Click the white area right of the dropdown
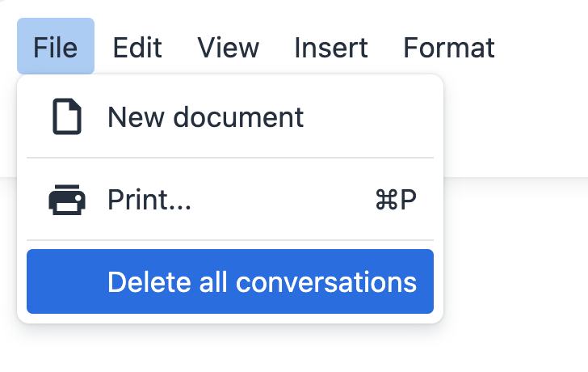 517,259
